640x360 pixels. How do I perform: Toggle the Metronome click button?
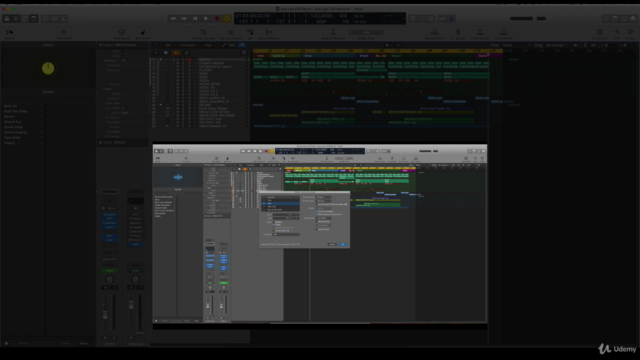(451, 18)
